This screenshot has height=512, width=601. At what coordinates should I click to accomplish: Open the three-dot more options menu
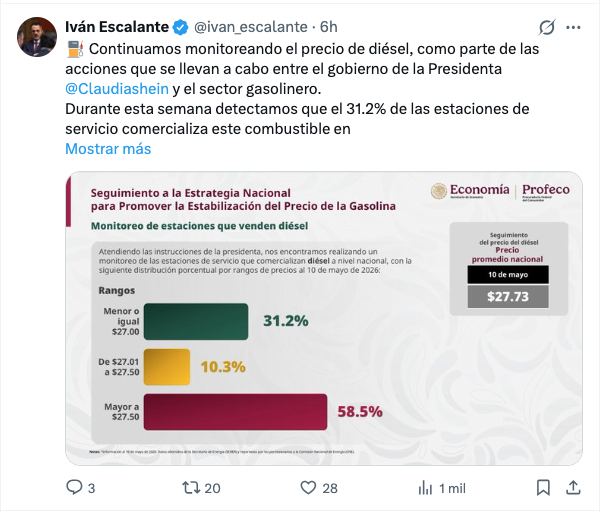[x=573, y=27]
